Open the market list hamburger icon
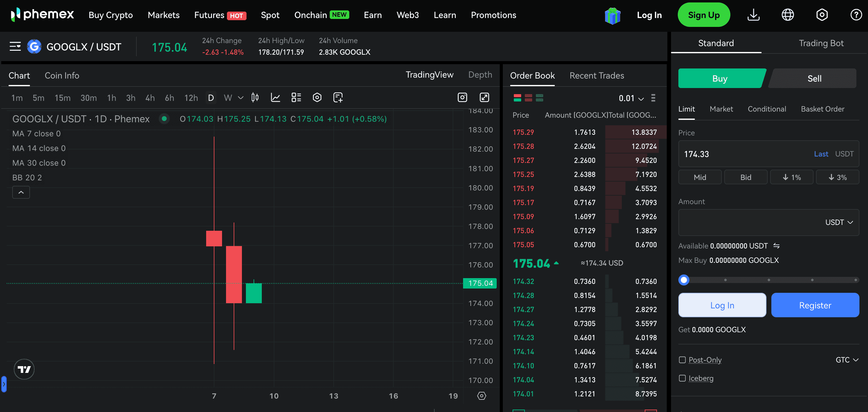Viewport: 868px width, 412px height. pos(15,46)
